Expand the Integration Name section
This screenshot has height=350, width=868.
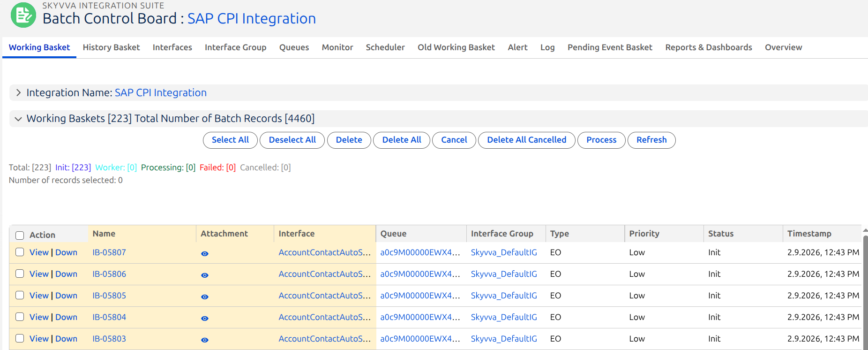click(x=18, y=92)
